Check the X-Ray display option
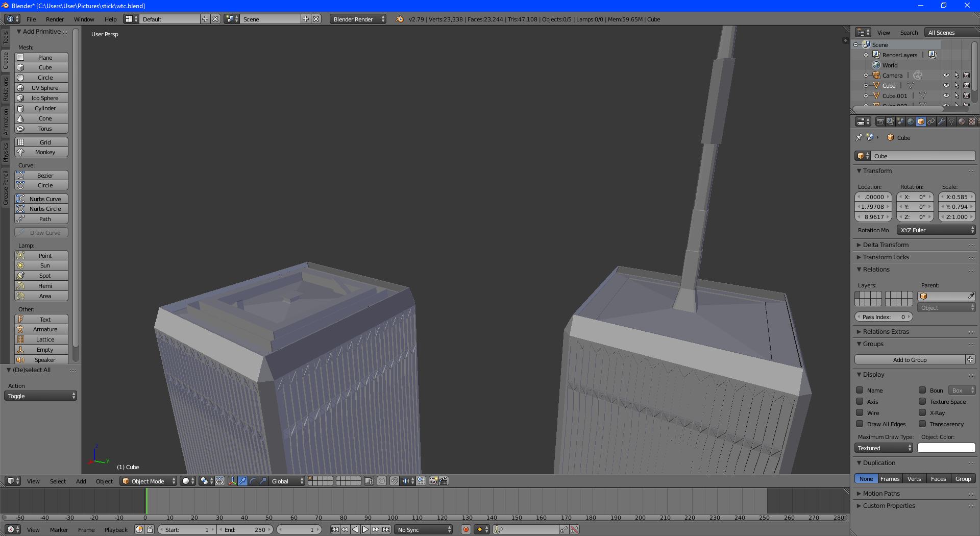The height and width of the screenshot is (536, 980). 922,412
